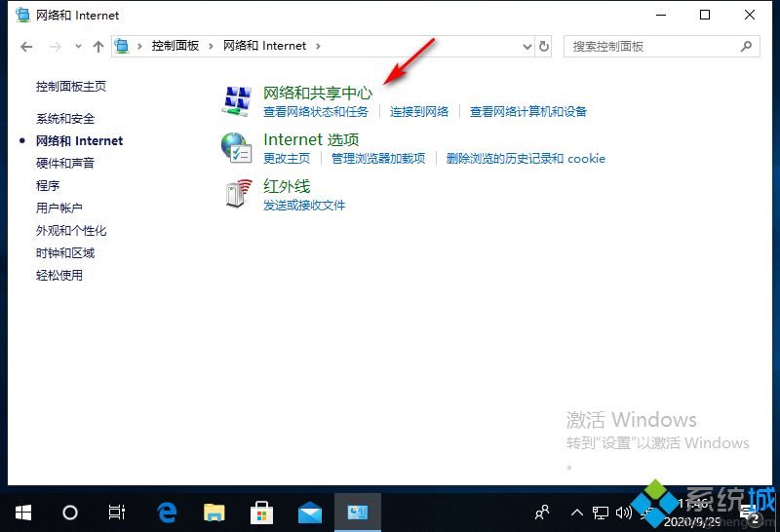Select 程序 in sidebar

48,185
